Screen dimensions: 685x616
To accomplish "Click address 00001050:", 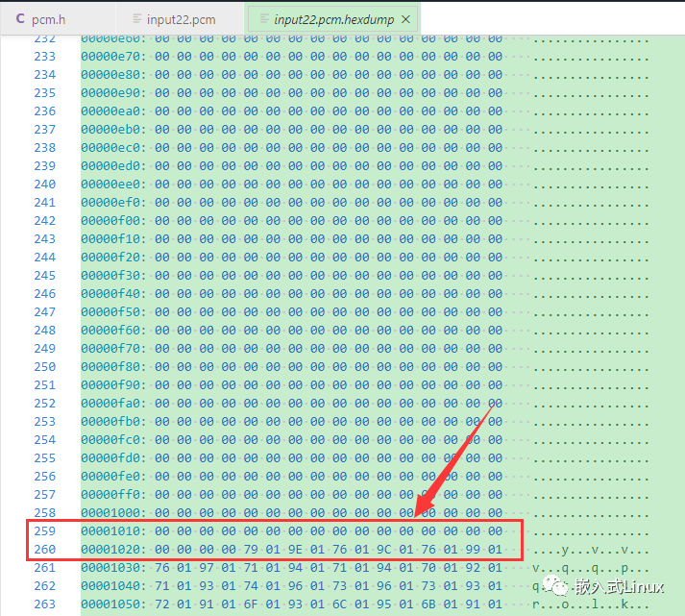I will [113, 604].
